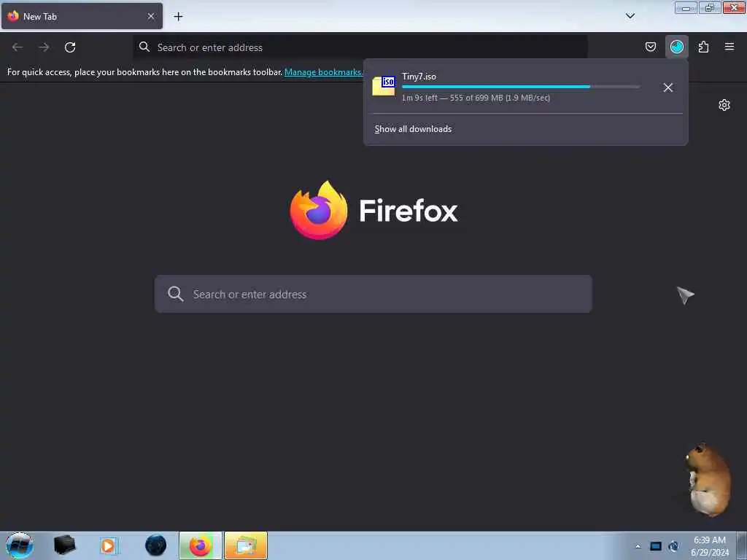Select the Tiny7.iso download name
The image size is (747, 560).
[x=419, y=76]
